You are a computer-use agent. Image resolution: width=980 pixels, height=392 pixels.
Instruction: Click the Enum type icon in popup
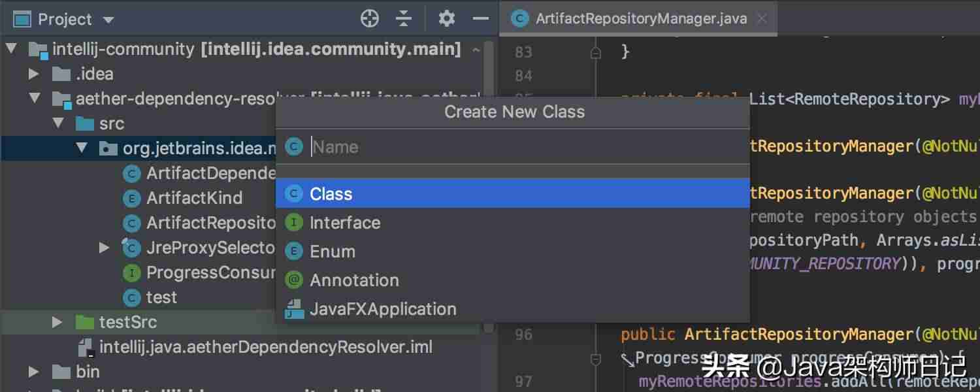tap(294, 252)
